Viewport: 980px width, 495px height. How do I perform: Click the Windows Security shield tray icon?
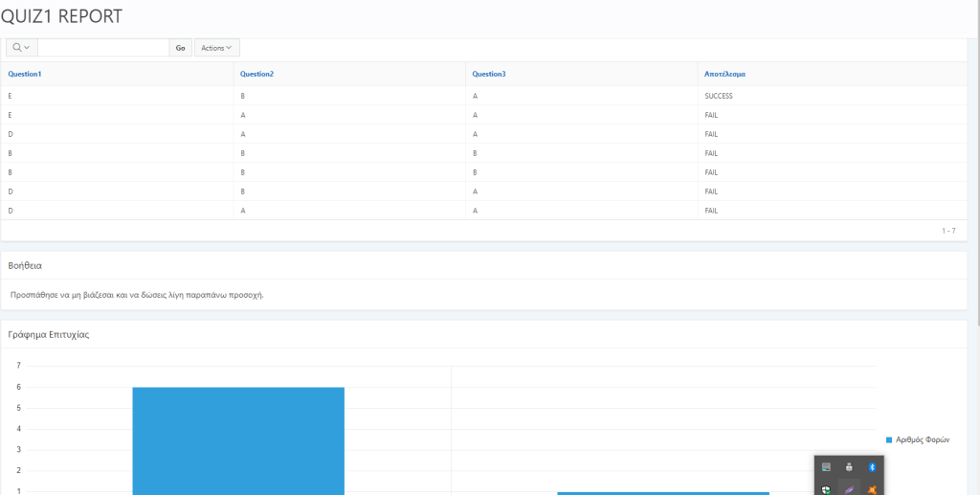coord(826,489)
